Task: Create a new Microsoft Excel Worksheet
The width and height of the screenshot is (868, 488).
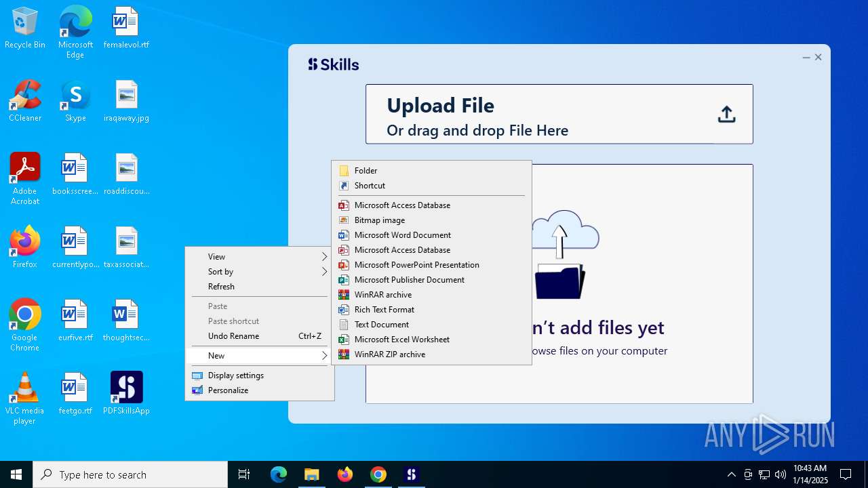Action: (431, 340)
